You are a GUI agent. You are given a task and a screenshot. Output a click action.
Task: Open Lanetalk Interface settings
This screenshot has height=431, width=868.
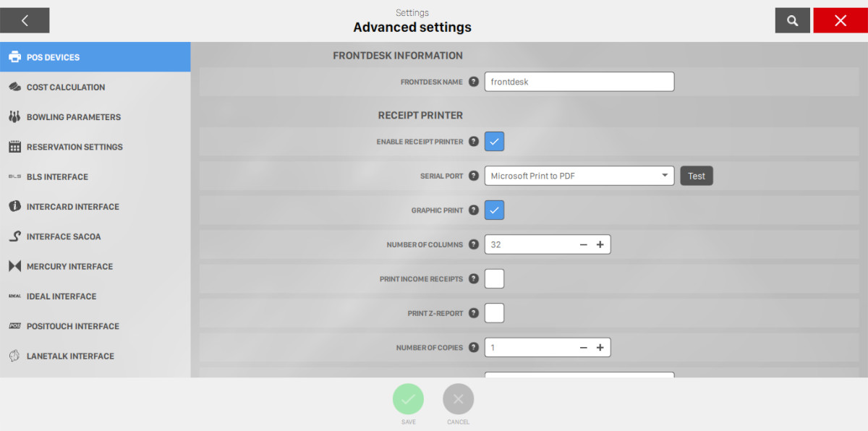[x=70, y=356]
